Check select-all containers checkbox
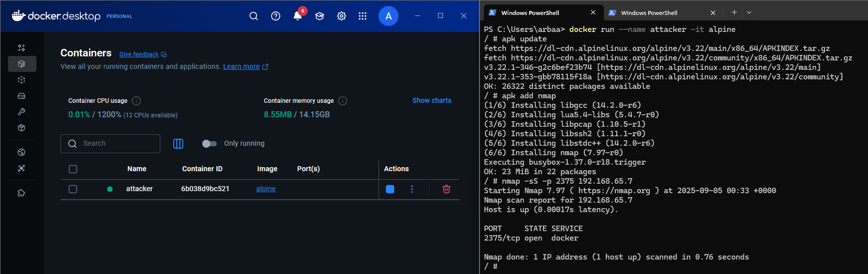868x274 pixels. pyautogui.click(x=73, y=169)
